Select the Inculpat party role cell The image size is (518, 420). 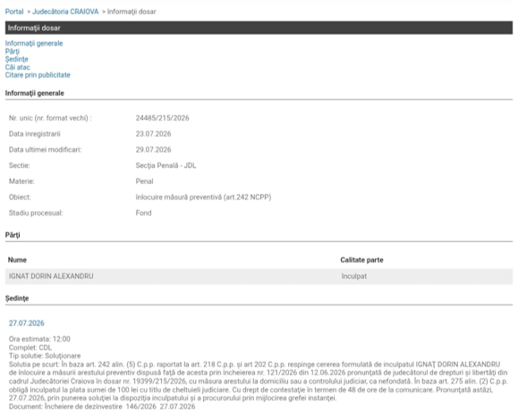click(x=353, y=276)
